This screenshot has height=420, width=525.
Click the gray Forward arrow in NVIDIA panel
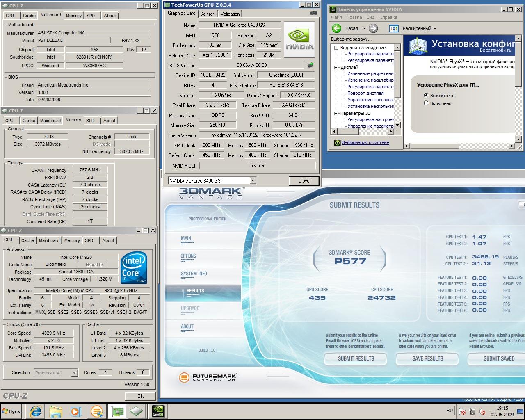pos(373,28)
